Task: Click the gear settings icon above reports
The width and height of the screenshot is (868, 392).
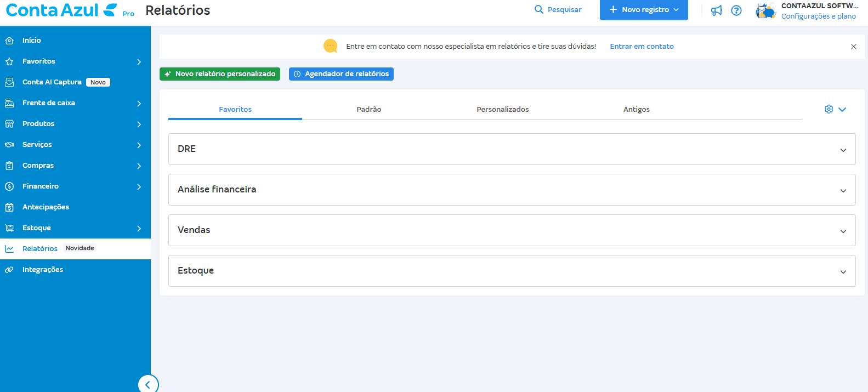Action: 829,109
